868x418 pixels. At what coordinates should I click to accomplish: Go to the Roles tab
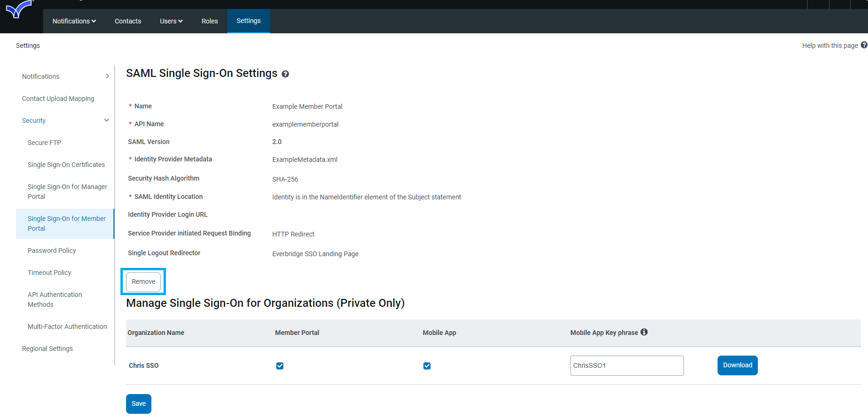(x=210, y=21)
